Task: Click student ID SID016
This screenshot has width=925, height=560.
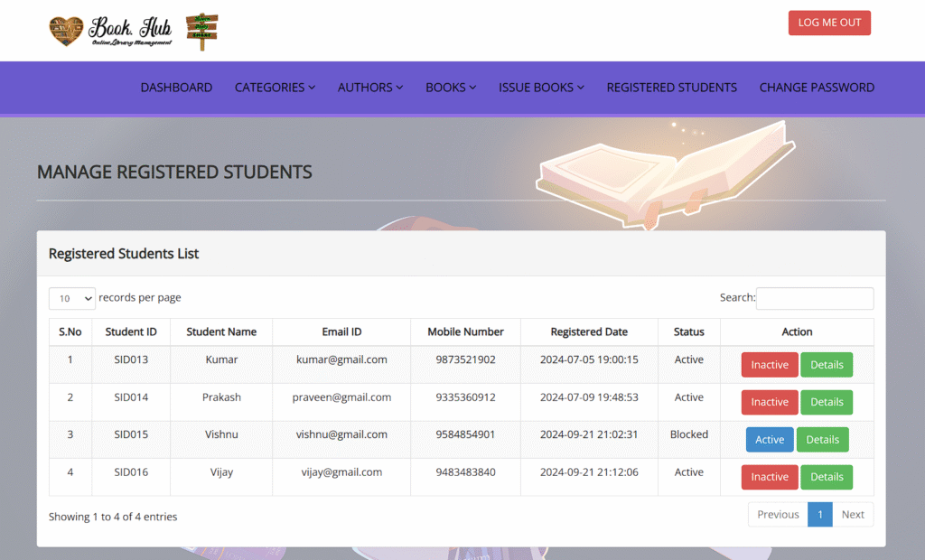Action: coord(131,472)
